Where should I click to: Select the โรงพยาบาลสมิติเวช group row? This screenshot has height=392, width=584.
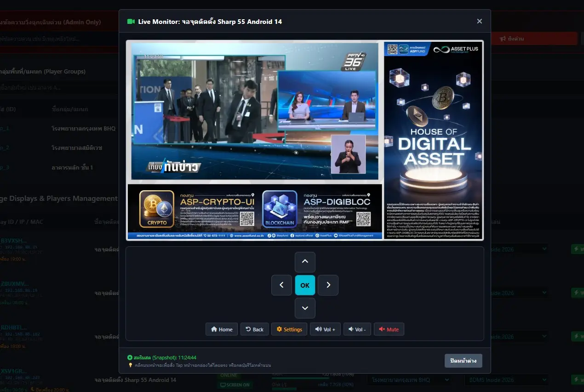tap(60, 148)
